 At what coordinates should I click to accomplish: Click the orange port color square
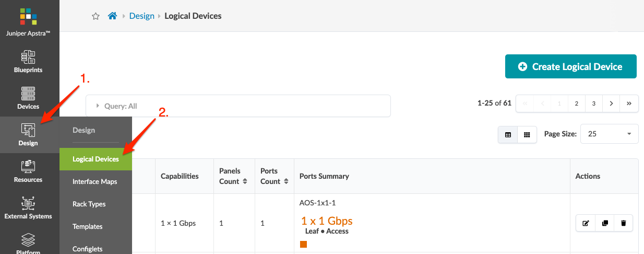[x=304, y=244]
